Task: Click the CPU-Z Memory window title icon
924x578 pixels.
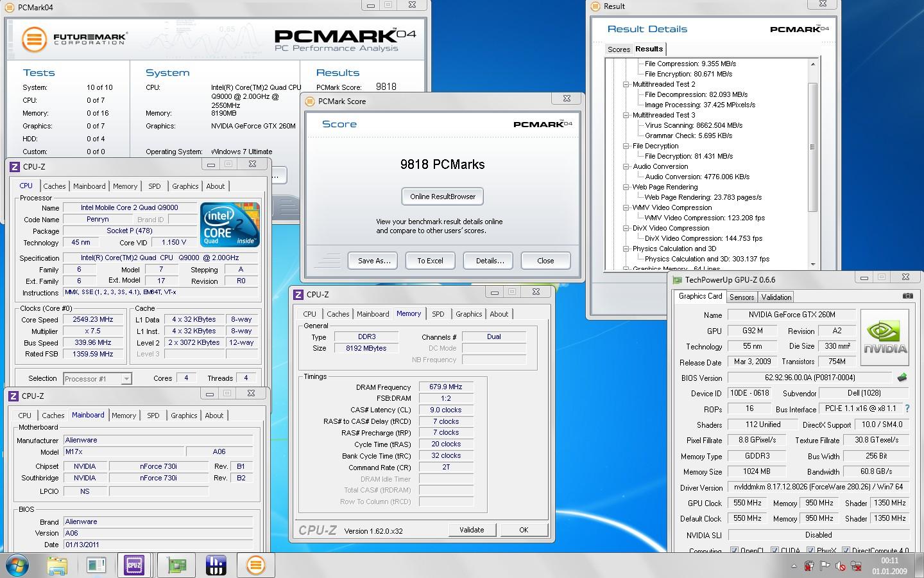Action: click(298, 294)
